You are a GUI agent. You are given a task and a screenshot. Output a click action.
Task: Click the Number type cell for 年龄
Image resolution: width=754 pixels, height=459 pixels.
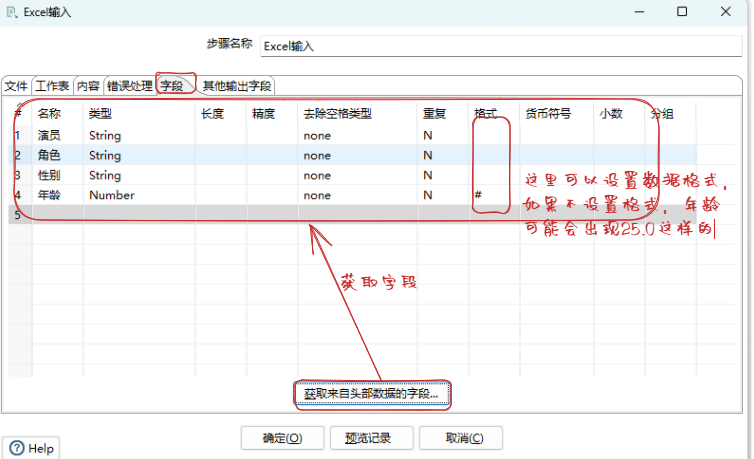[x=139, y=195]
